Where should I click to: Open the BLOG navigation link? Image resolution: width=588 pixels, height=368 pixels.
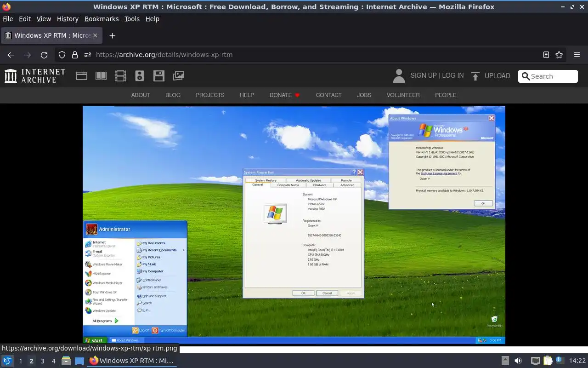coord(173,95)
